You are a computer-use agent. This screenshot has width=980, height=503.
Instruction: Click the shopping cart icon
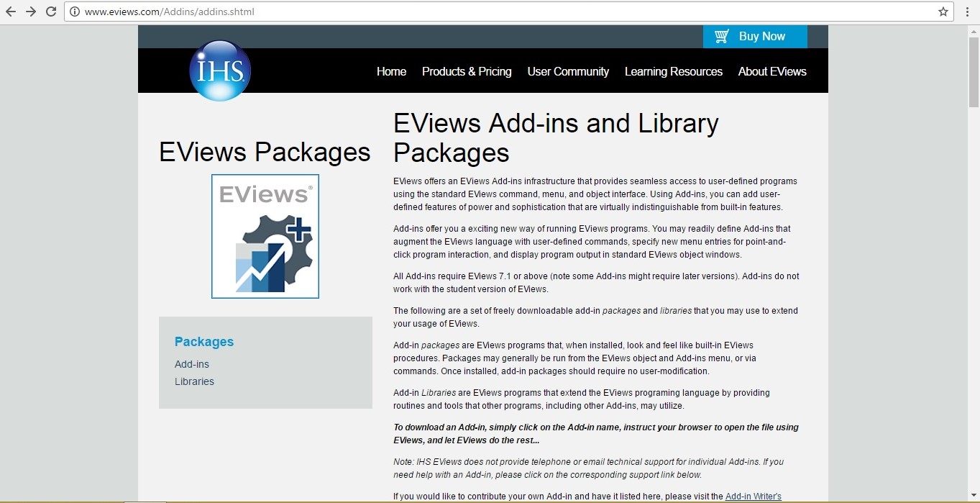point(722,36)
